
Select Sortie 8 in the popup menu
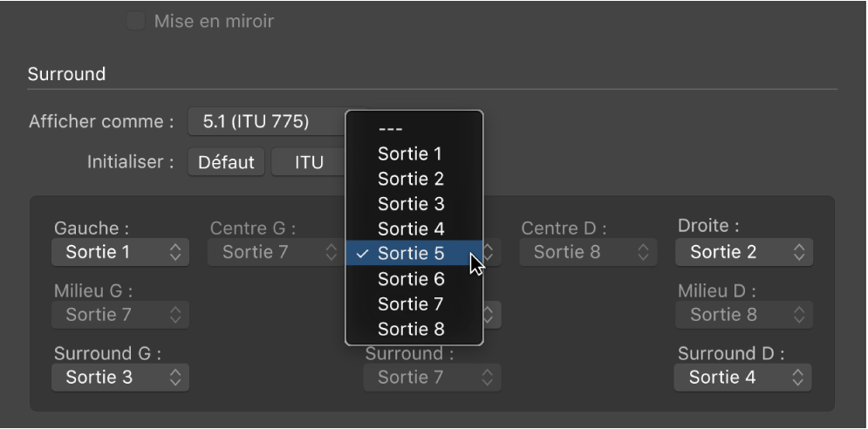pos(410,330)
